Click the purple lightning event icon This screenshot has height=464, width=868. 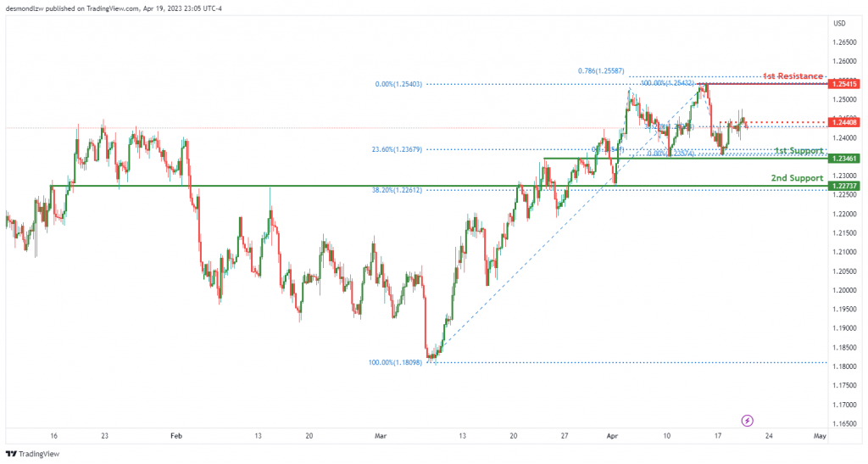pos(747,421)
